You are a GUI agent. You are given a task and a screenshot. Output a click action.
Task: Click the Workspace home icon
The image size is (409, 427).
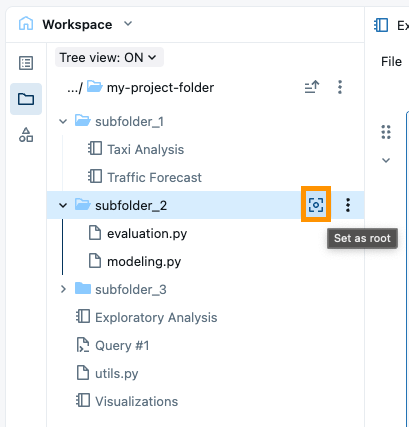pyautogui.click(x=26, y=24)
